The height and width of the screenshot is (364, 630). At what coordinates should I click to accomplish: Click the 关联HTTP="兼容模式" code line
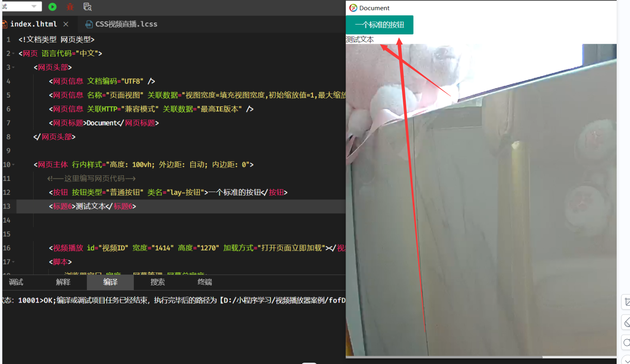(151, 109)
